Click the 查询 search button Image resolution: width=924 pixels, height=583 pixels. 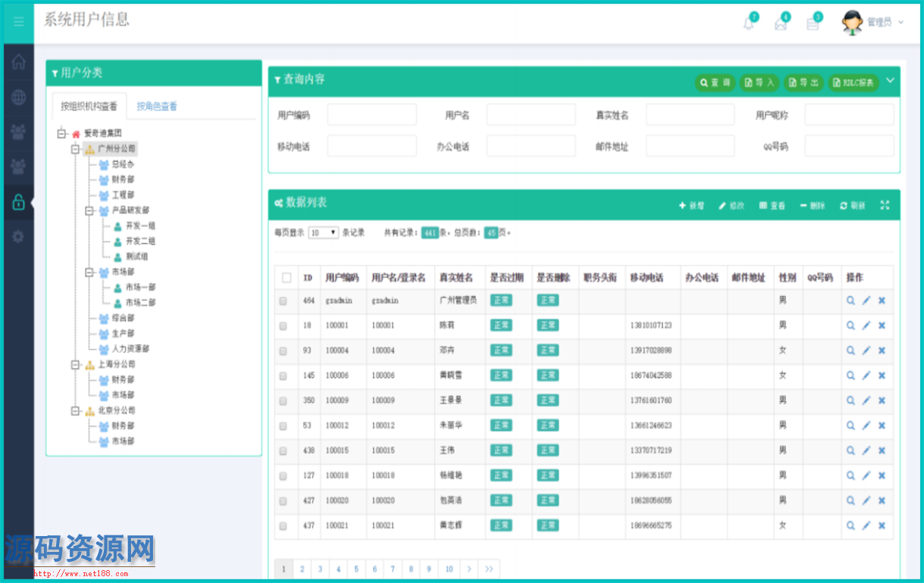(715, 83)
